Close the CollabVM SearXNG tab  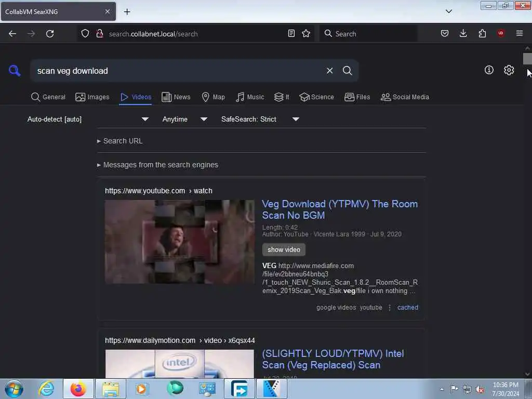click(108, 11)
